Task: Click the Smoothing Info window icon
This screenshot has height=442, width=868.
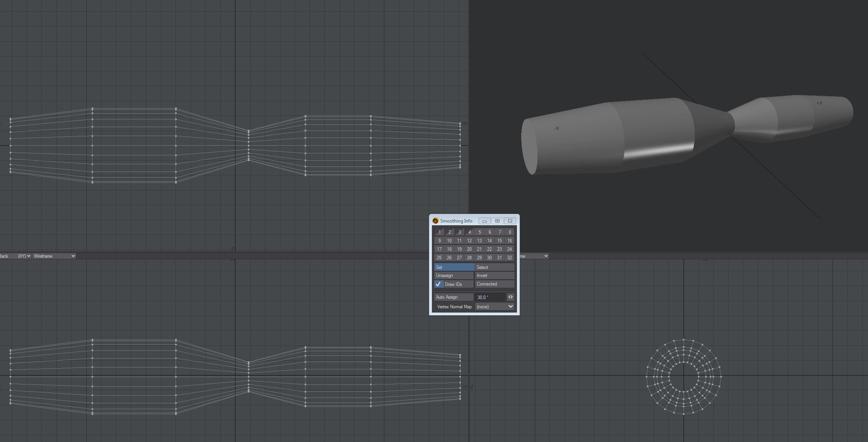Action: pyautogui.click(x=436, y=221)
